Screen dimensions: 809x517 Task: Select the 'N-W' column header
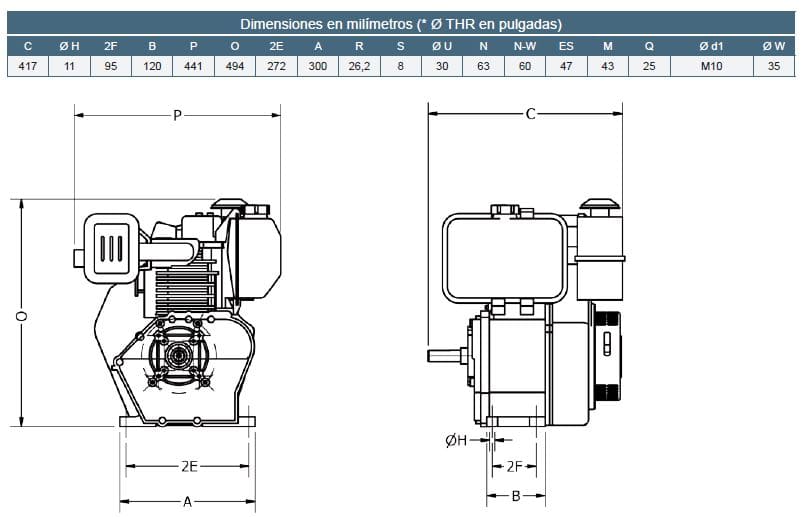(524, 46)
